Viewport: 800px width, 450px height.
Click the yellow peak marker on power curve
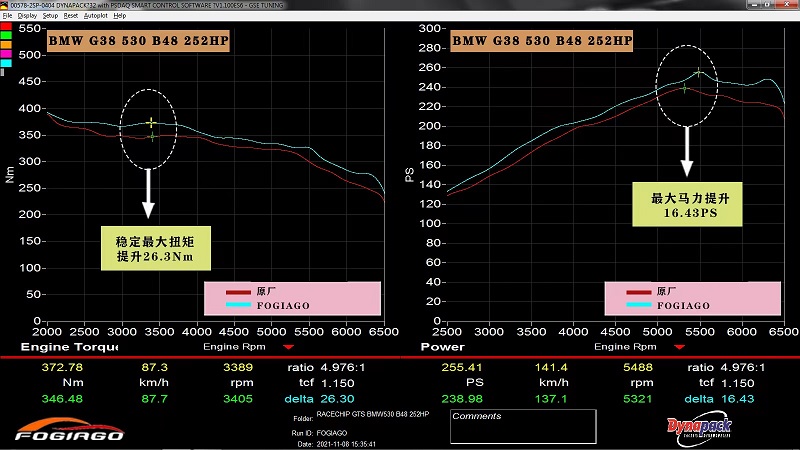698,71
